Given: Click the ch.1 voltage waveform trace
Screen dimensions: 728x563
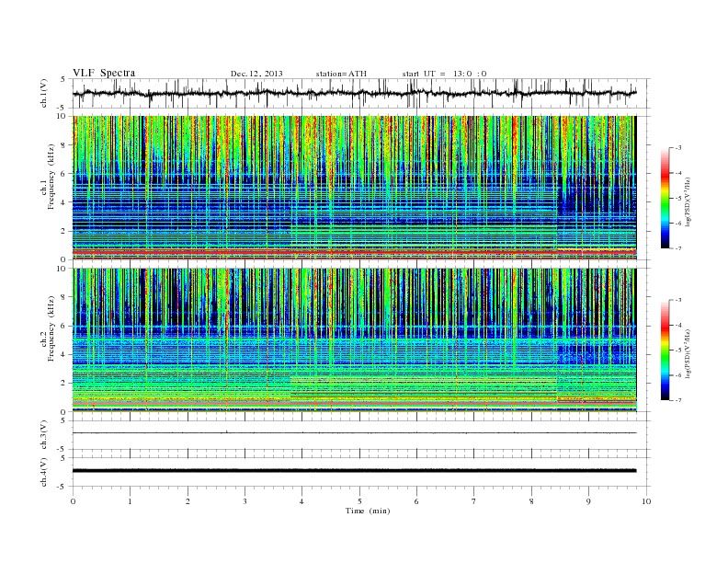Looking at the screenshot, I should click(x=355, y=93).
